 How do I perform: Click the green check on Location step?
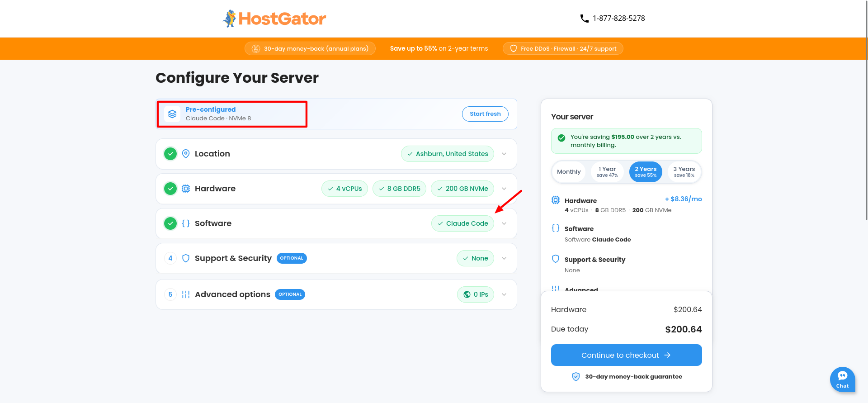(170, 154)
